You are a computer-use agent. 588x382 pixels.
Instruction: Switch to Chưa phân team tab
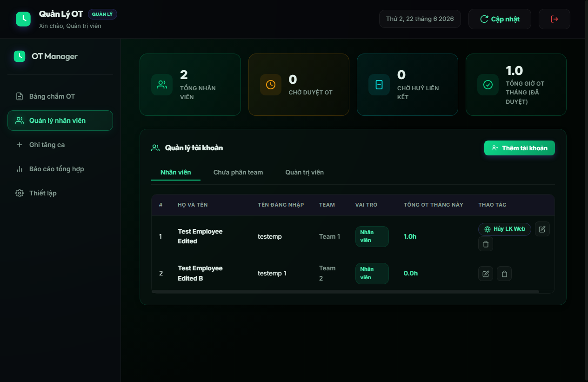tap(238, 172)
